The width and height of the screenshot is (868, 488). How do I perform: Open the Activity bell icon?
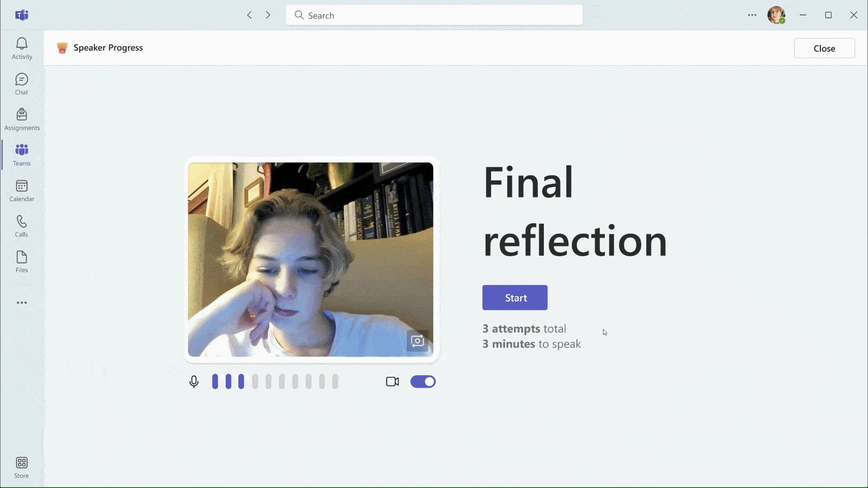click(x=22, y=48)
